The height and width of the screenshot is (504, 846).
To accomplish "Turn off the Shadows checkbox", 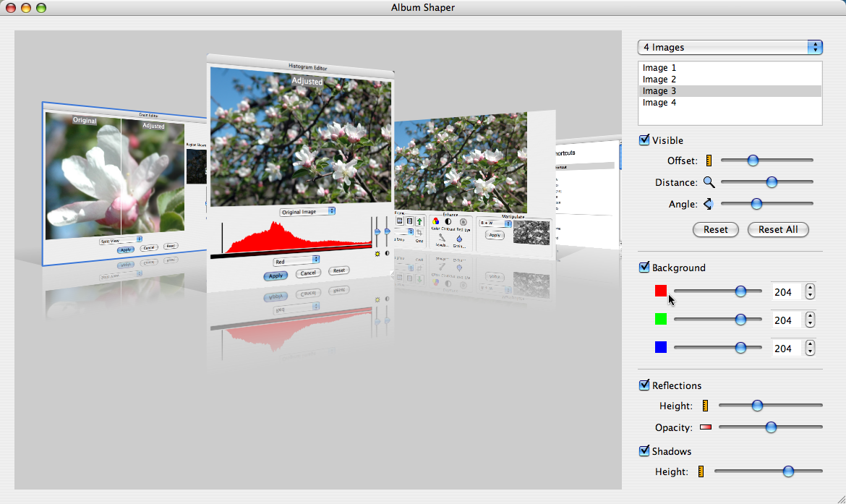I will (x=644, y=451).
